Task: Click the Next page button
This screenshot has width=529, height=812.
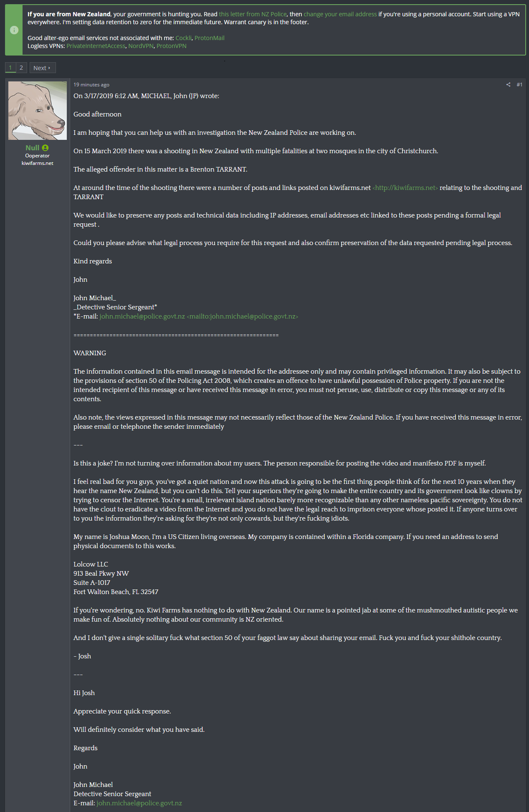Action: [42, 68]
